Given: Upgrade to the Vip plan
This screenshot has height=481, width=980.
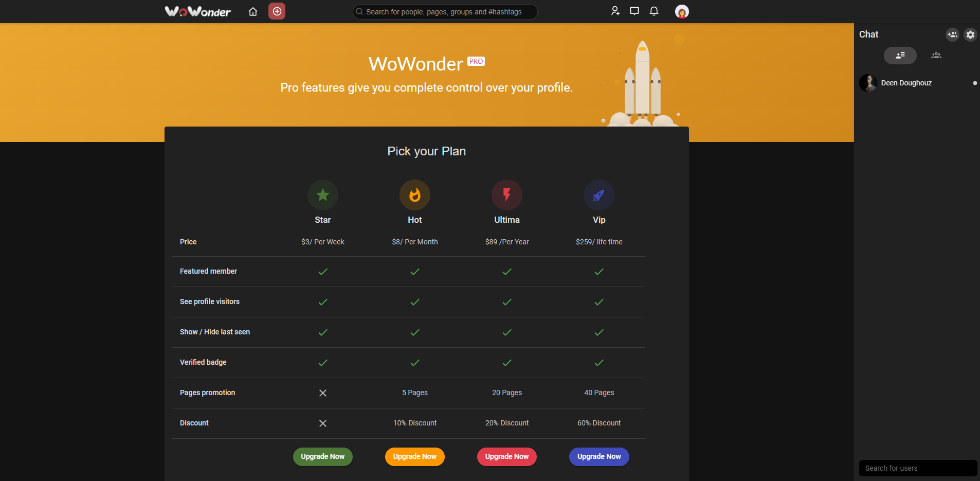Looking at the screenshot, I should point(598,456).
